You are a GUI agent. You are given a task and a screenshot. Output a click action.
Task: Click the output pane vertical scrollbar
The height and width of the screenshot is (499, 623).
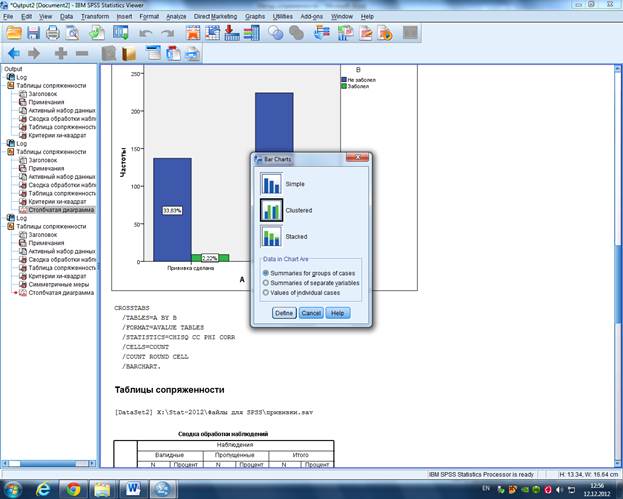point(618,265)
